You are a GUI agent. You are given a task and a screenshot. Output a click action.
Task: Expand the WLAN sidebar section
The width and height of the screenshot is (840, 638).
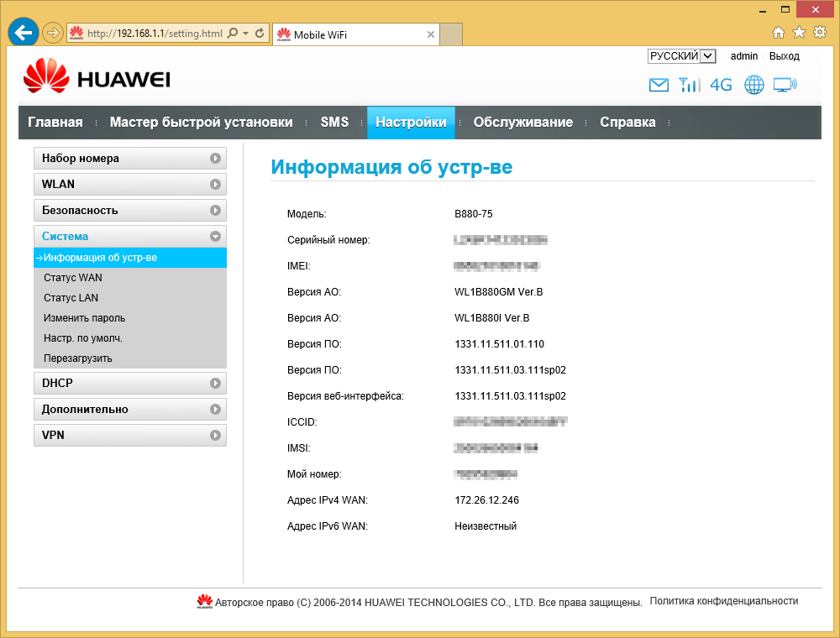pos(130,184)
